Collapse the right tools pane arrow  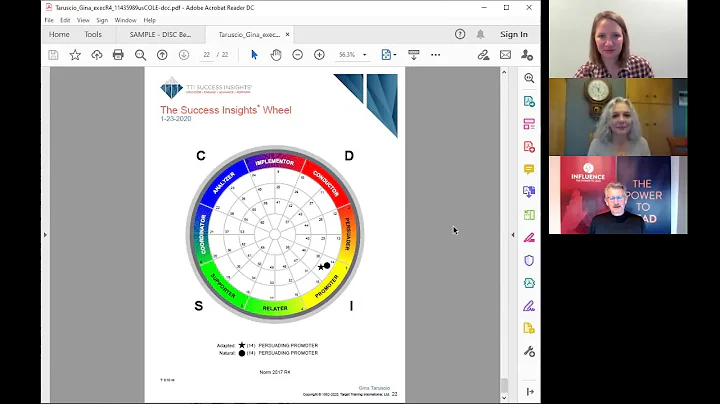click(513, 235)
